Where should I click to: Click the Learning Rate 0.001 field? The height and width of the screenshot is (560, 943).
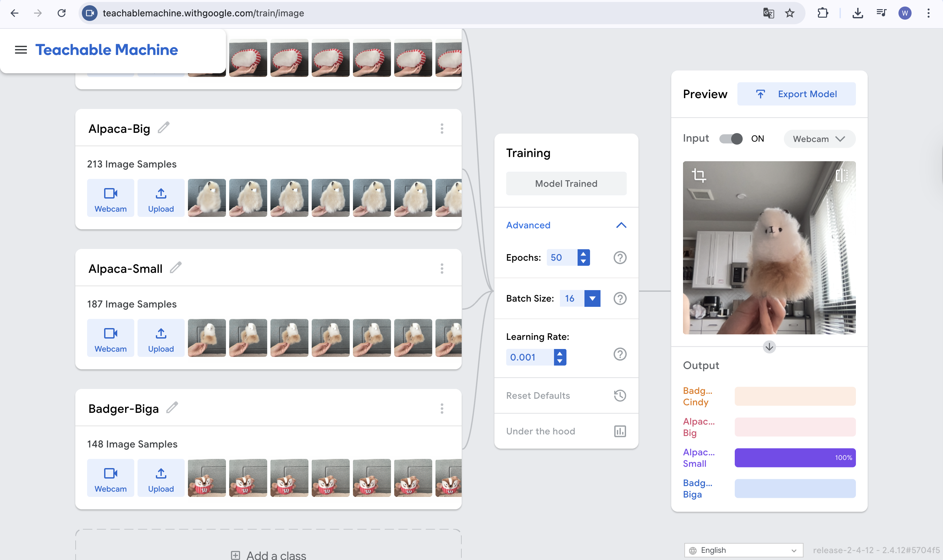coord(529,357)
